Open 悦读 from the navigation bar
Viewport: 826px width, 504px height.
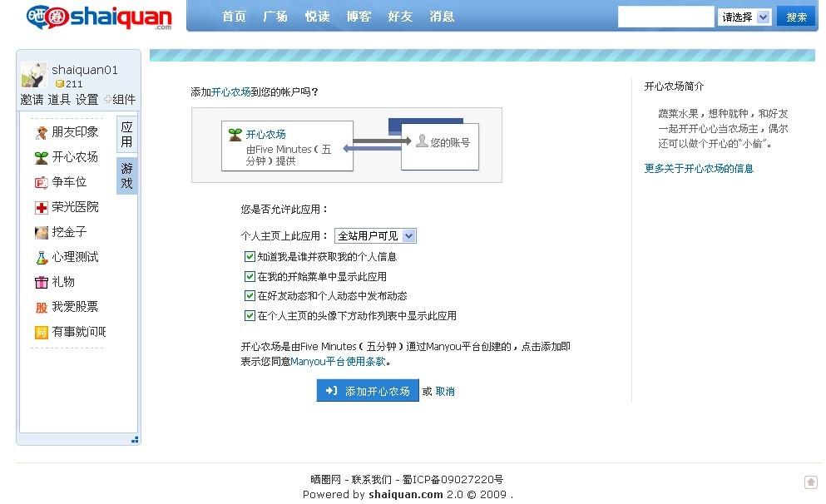pos(317,17)
